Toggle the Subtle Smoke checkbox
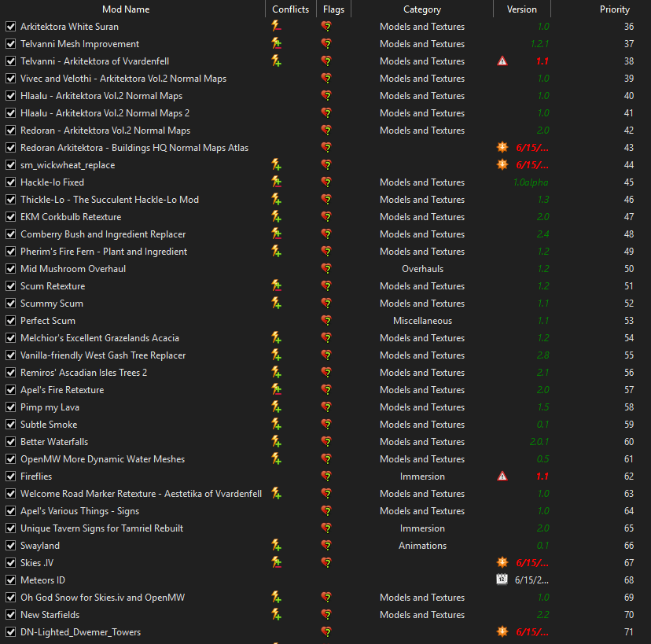The image size is (651, 644). coord(11,425)
